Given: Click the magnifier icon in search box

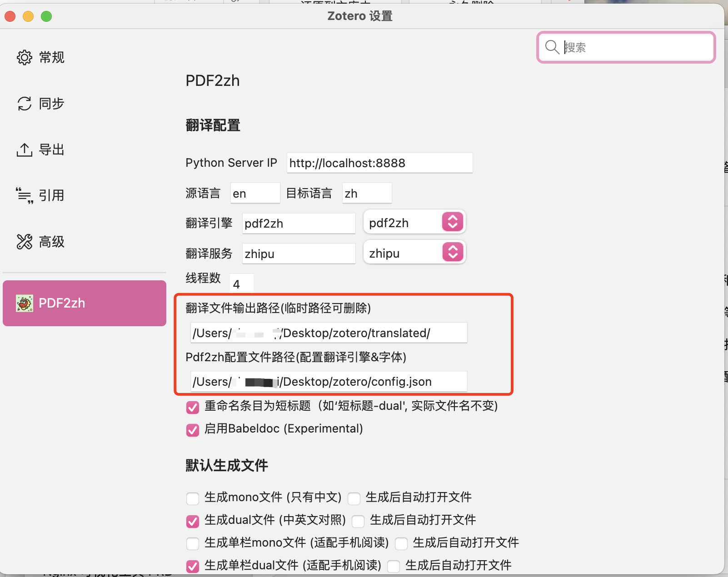Looking at the screenshot, I should 552,47.
